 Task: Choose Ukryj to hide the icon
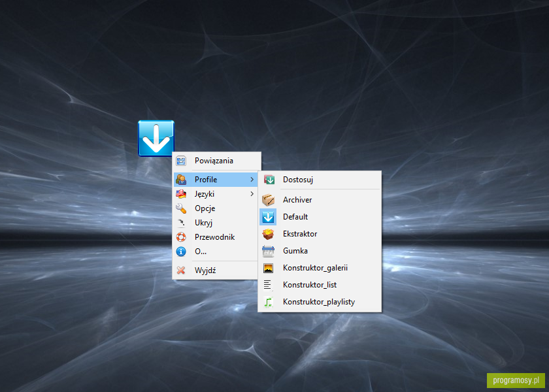[216, 223]
